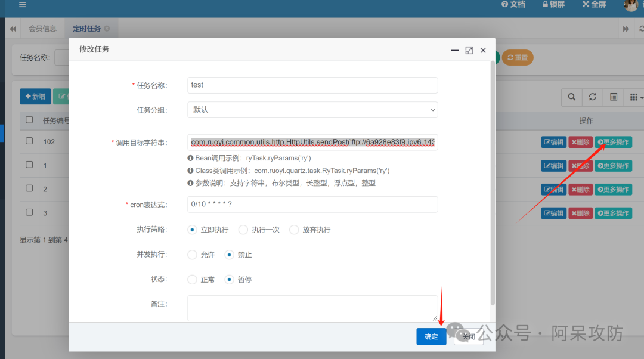Select the 执行一次 radio option
This screenshot has height=359, width=644.
click(x=243, y=230)
